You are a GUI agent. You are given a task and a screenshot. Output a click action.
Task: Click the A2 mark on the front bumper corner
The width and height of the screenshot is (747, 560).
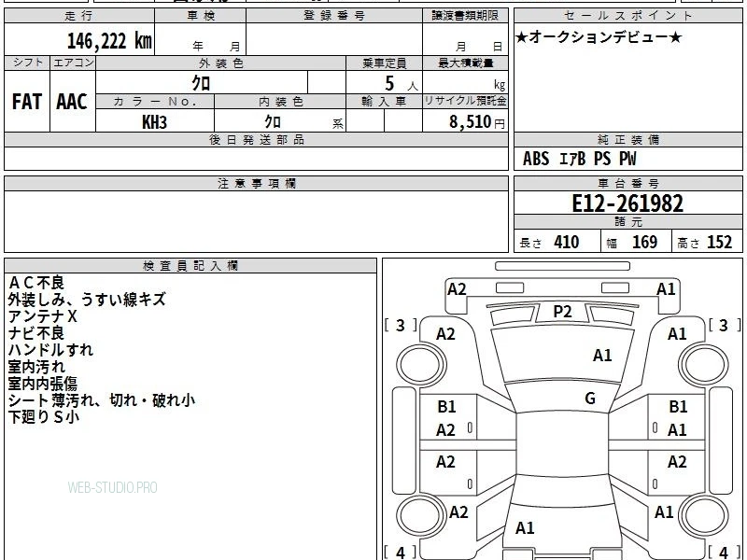click(x=457, y=289)
